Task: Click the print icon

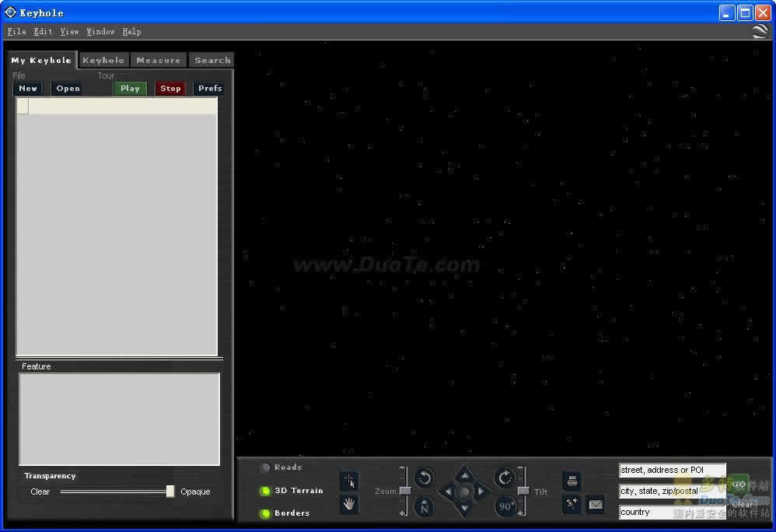Action: tap(572, 481)
